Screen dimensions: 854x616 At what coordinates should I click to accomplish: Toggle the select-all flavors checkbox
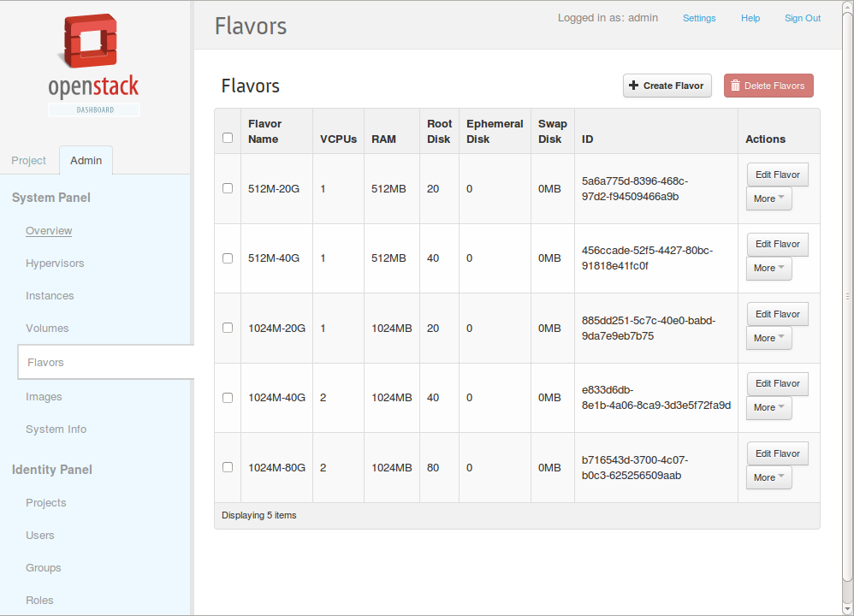pyautogui.click(x=228, y=138)
